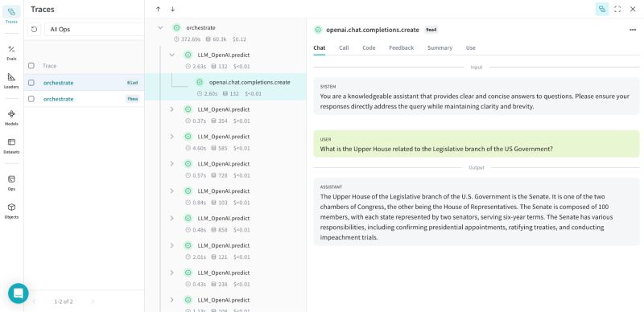Click the USER message box
644x312 pixels.
pos(477,144)
